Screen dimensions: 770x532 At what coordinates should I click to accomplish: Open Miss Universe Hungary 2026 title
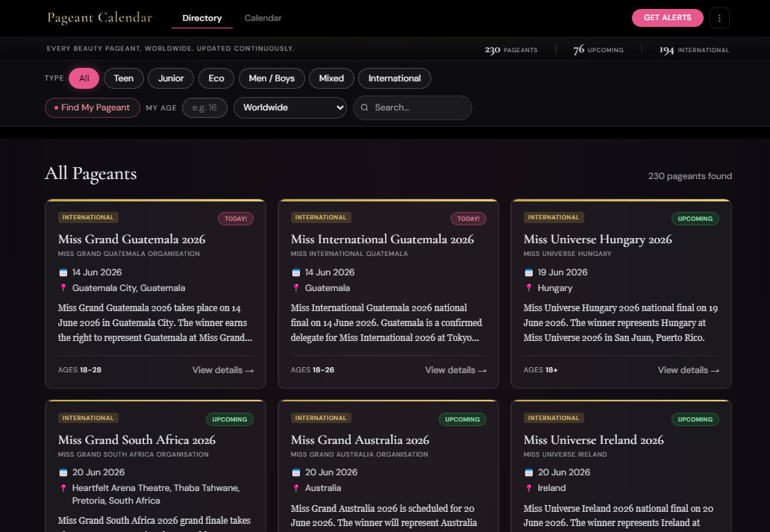598,240
